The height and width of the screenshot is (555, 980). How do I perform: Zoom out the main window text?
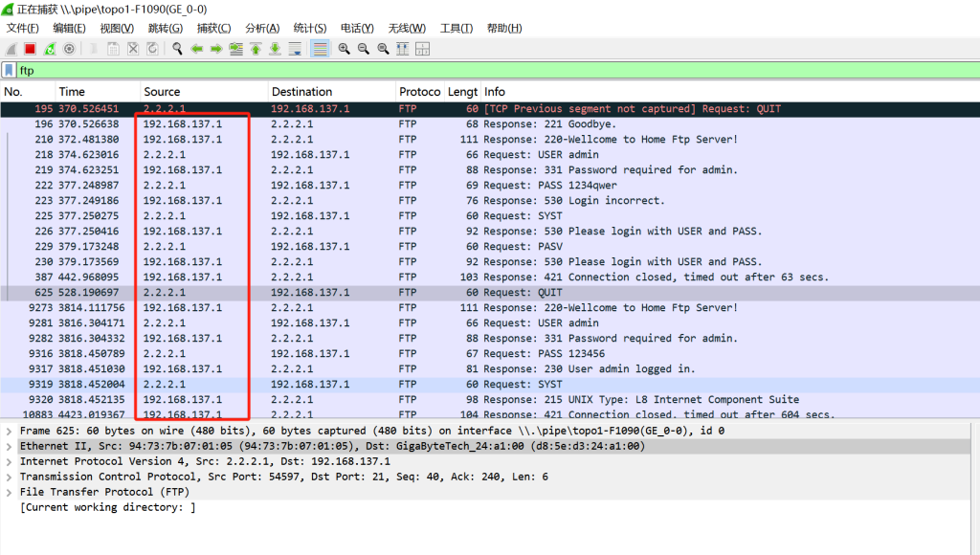coord(363,49)
